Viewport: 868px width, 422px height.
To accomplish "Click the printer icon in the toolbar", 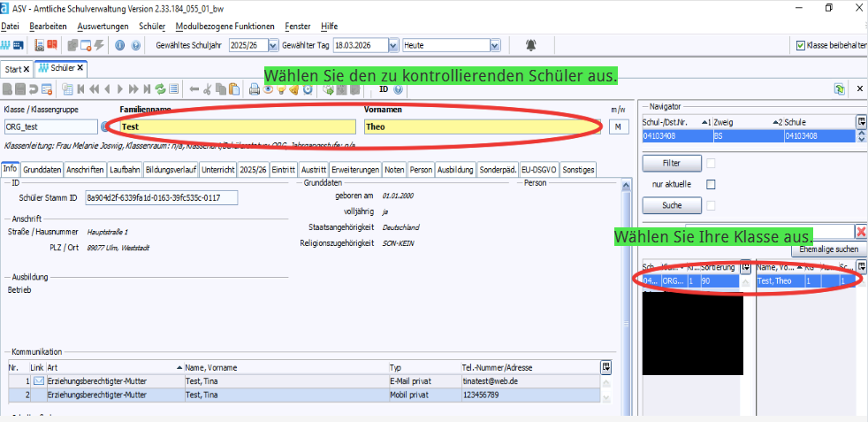I will coord(255,88).
